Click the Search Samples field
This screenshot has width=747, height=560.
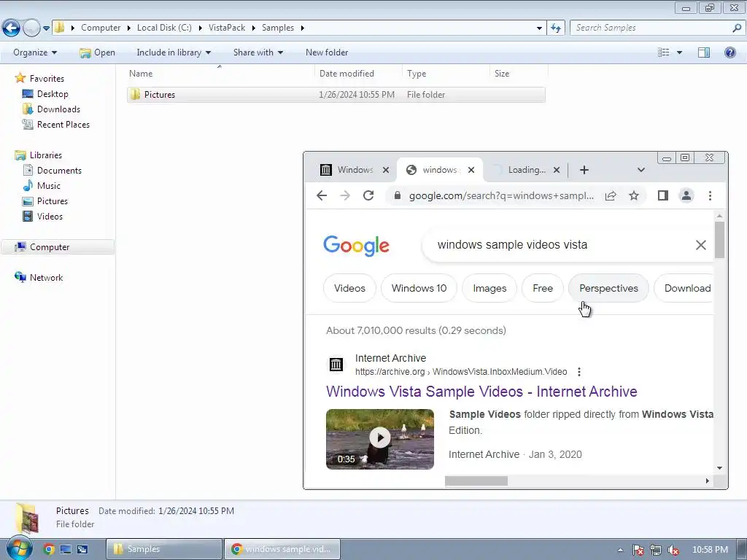(650, 28)
